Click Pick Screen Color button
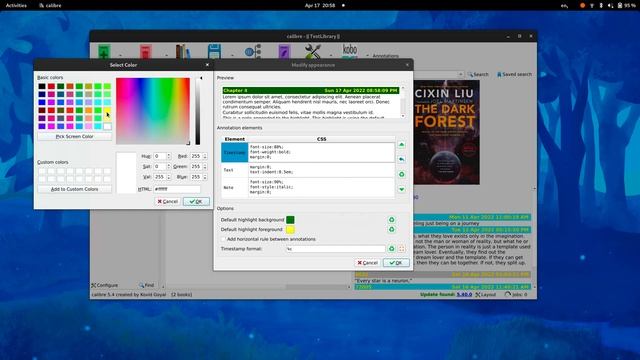The width and height of the screenshot is (640, 360). coord(74,136)
